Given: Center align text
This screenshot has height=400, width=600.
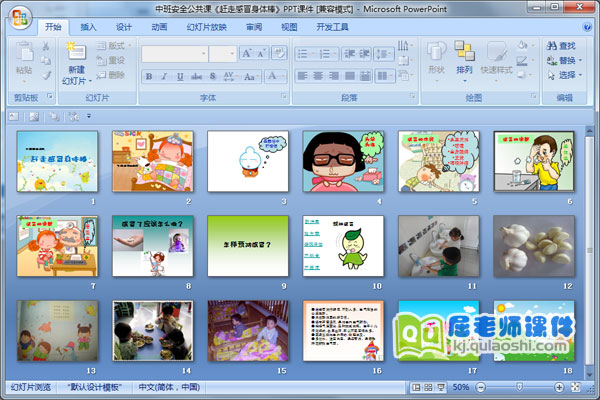Looking at the screenshot, I should (x=318, y=76).
